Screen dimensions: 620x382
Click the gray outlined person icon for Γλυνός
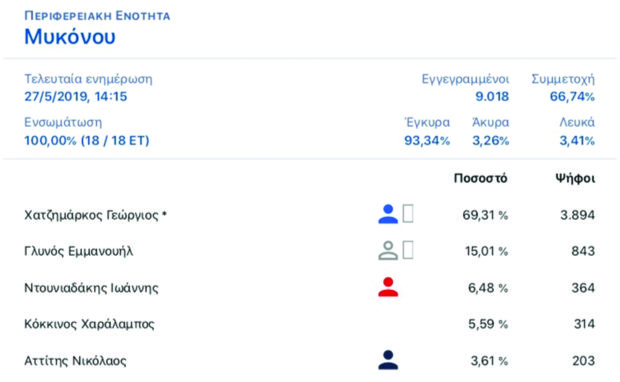[x=388, y=250]
